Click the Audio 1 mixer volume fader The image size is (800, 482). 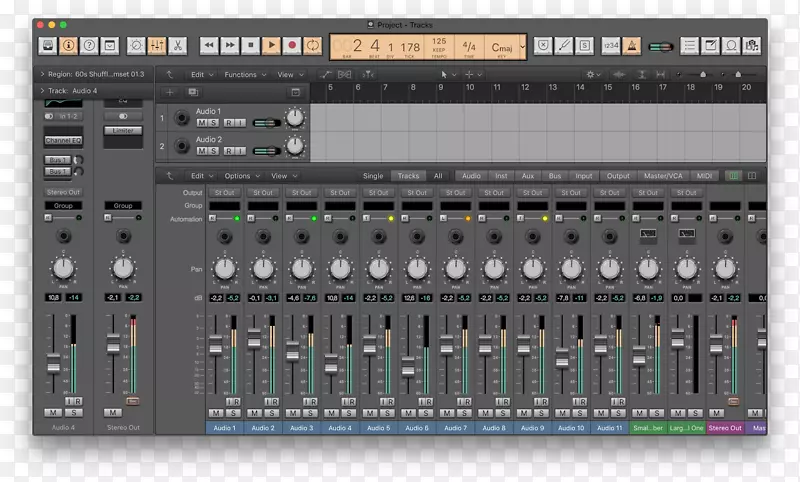[215, 343]
